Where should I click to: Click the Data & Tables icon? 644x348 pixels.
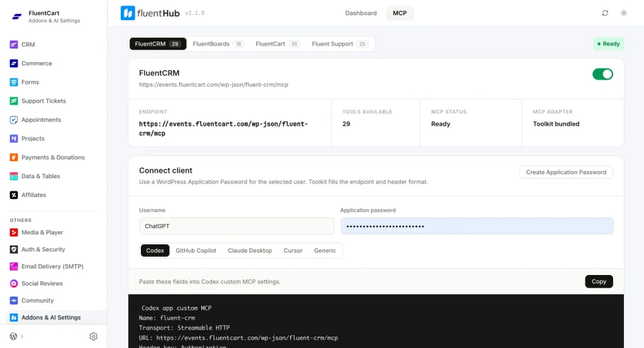[x=14, y=176]
